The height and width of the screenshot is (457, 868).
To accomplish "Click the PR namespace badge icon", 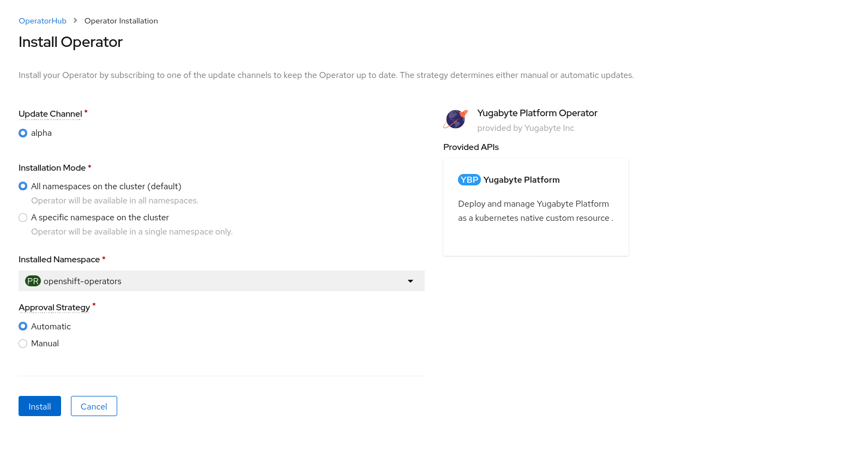I will point(33,281).
